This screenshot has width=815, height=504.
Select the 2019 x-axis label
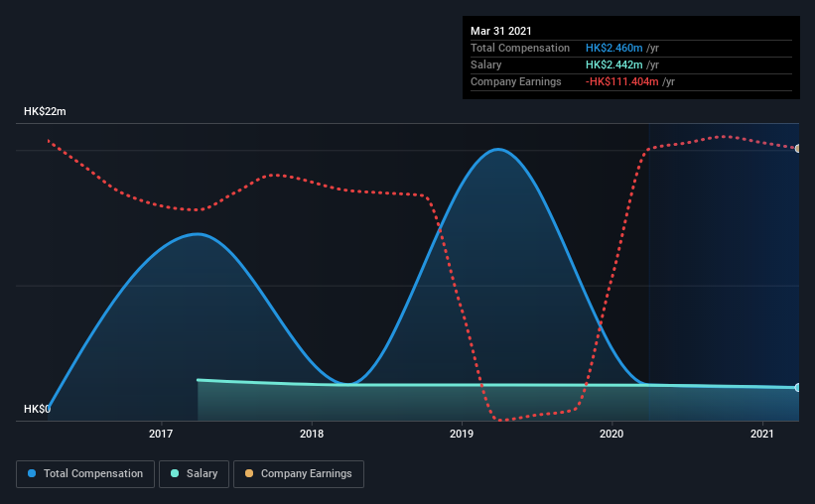click(x=462, y=434)
